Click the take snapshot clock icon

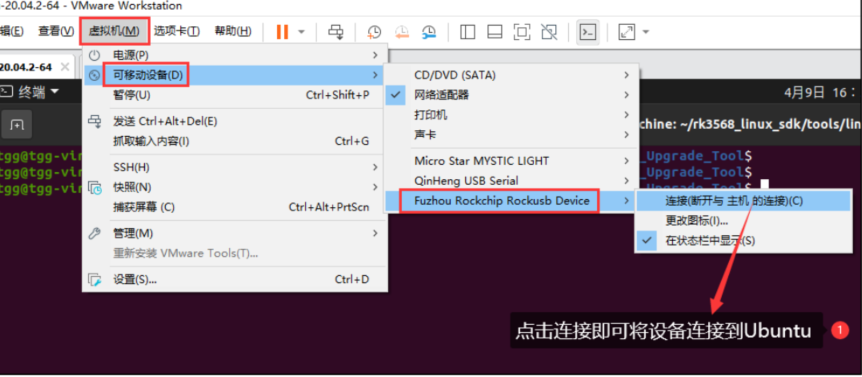click(374, 32)
